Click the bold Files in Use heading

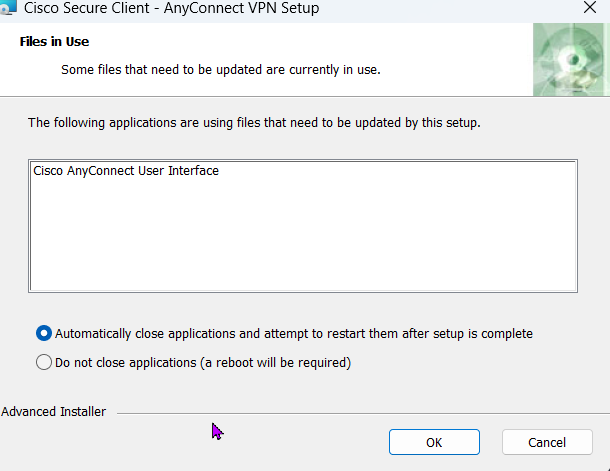pyautogui.click(x=54, y=43)
